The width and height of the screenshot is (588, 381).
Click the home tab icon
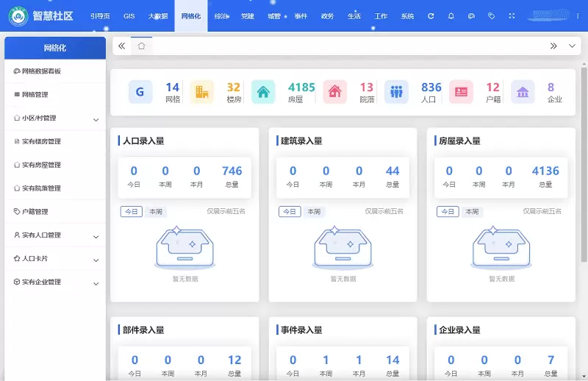[141, 46]
